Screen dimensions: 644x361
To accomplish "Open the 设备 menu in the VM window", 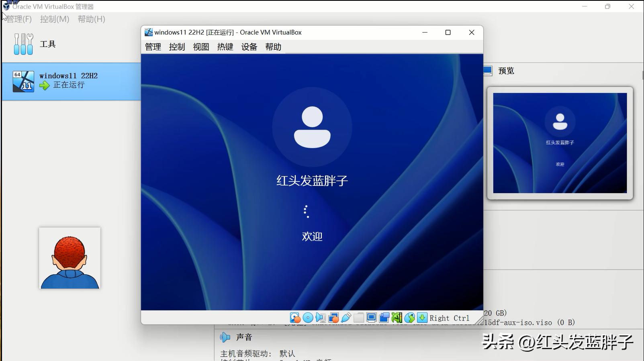I will pos(249,47).
